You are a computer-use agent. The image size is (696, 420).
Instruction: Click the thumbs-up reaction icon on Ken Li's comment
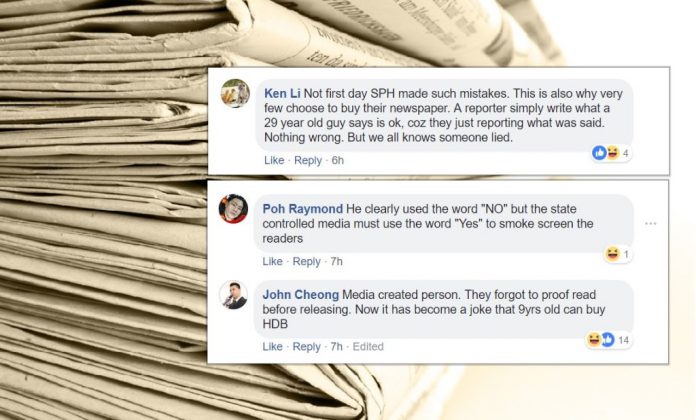pyautogui.click(x=599, y=153)
